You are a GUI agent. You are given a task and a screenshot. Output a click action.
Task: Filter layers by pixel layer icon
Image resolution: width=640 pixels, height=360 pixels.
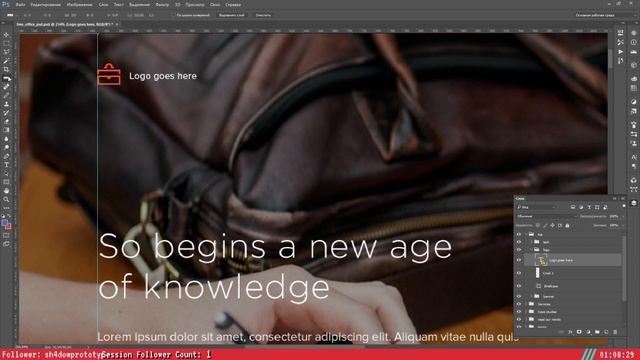[573, 207]
